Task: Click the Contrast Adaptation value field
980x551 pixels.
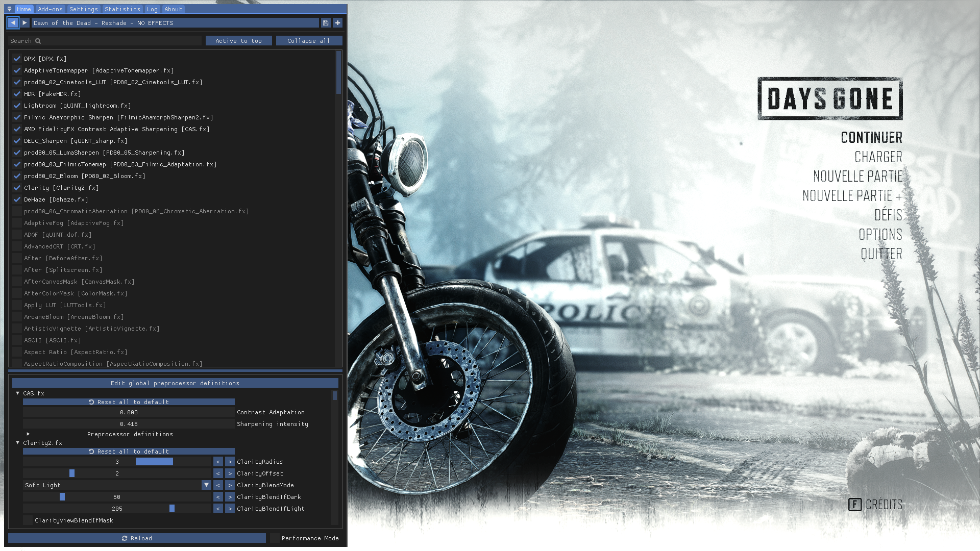Action: tap(129, 412)
